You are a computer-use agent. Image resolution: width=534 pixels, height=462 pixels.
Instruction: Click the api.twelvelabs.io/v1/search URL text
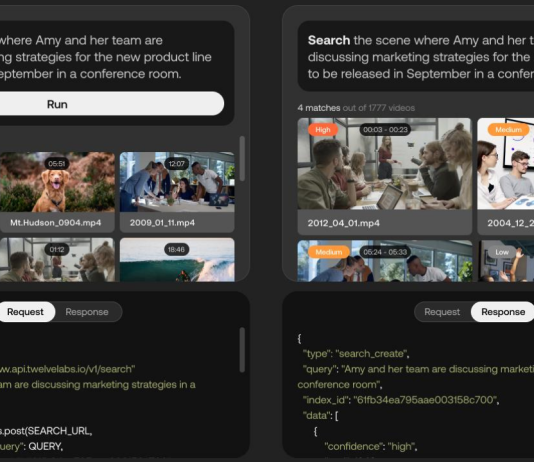click(67, 369)
